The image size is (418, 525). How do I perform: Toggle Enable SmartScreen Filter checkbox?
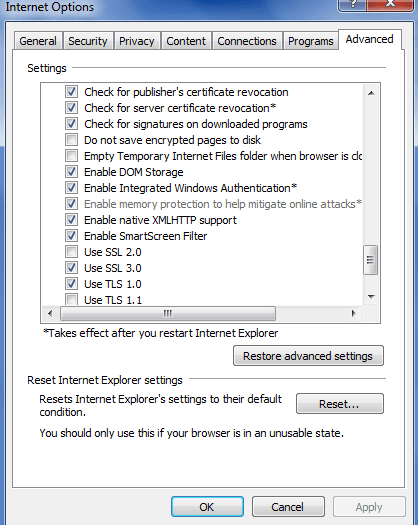[71, 236]
